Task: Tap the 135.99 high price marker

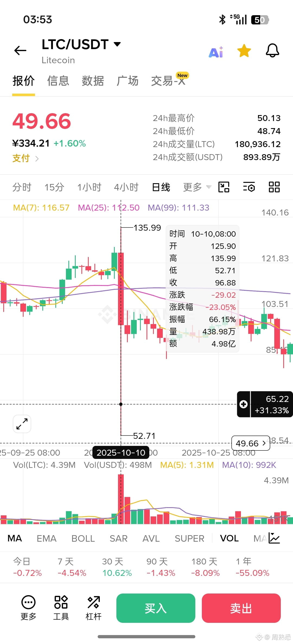Action: [x=147, y=228]
